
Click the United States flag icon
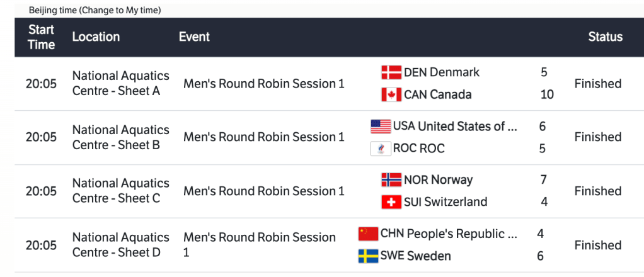(381, 127)
